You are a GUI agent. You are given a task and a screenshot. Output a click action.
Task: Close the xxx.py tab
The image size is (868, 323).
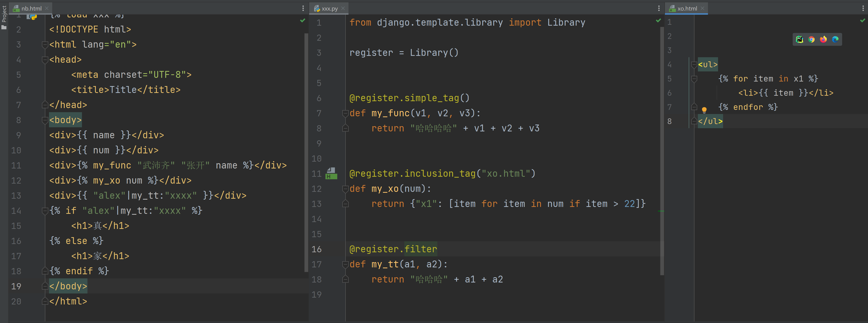(x=343, y=8)
